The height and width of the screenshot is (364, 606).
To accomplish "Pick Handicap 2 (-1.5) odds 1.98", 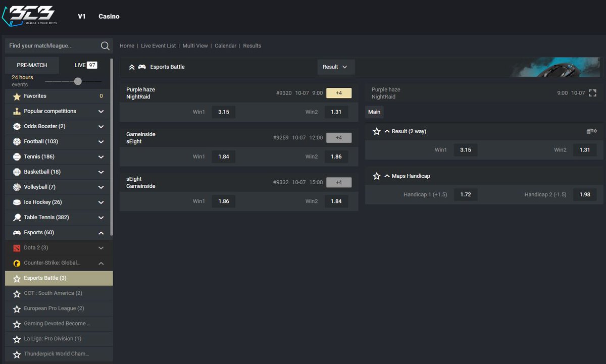I will (x=585, y=194).
